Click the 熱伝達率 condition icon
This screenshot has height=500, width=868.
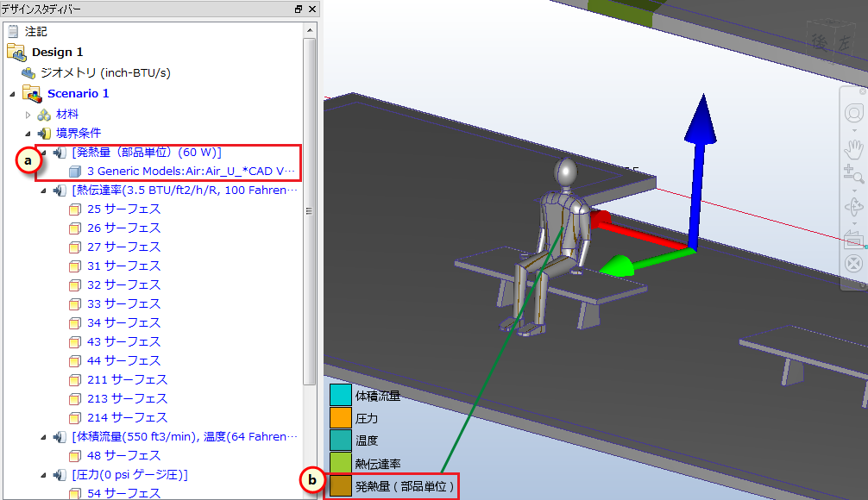click(x=60, y=191)
